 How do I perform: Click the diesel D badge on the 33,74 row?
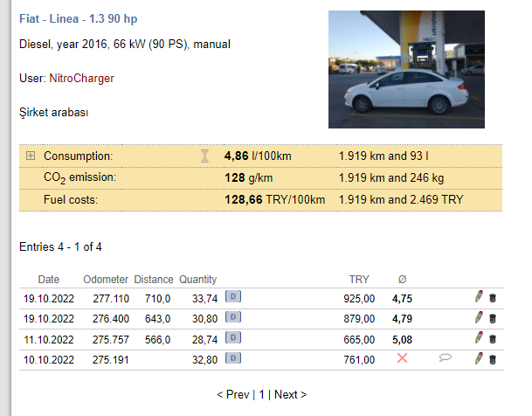pyautogui.click(x=233, y=296)
